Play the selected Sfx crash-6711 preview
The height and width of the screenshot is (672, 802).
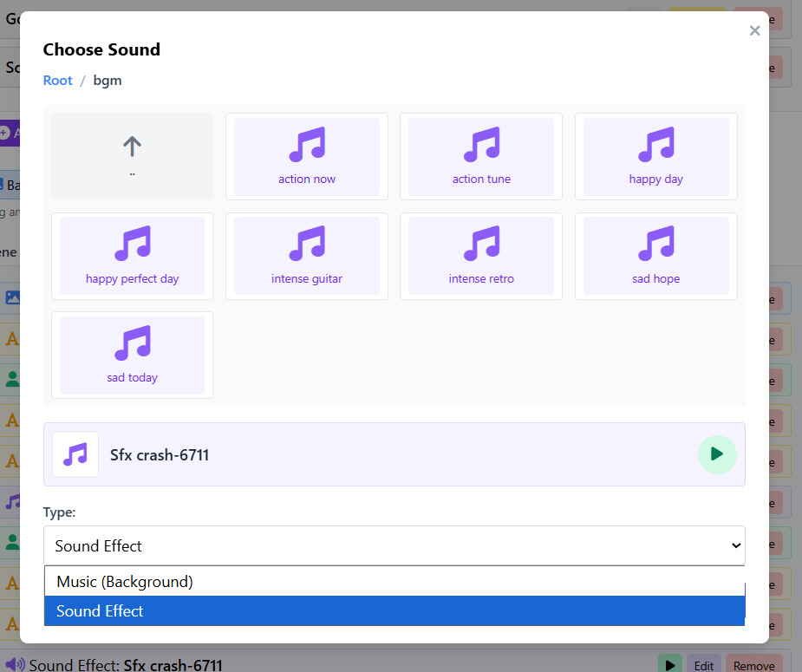coord(717,454)
